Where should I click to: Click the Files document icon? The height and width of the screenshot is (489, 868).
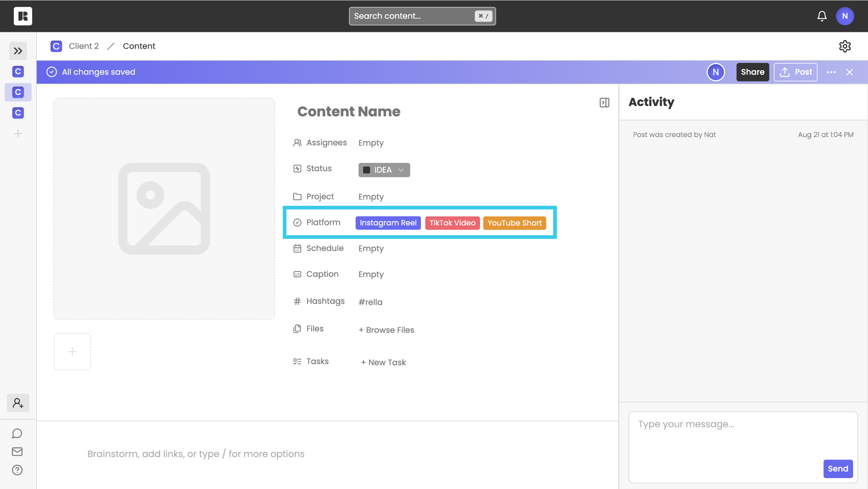coord(297,328)
